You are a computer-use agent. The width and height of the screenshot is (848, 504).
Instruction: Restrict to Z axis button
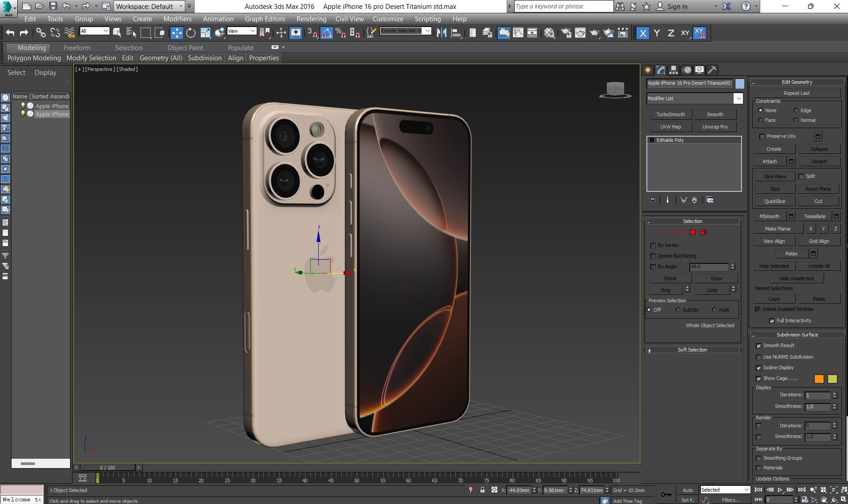point(671,33)
